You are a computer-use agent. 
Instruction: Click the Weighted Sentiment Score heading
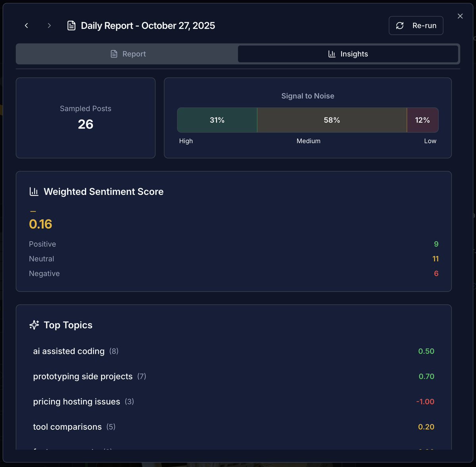[x=104, y=192]
